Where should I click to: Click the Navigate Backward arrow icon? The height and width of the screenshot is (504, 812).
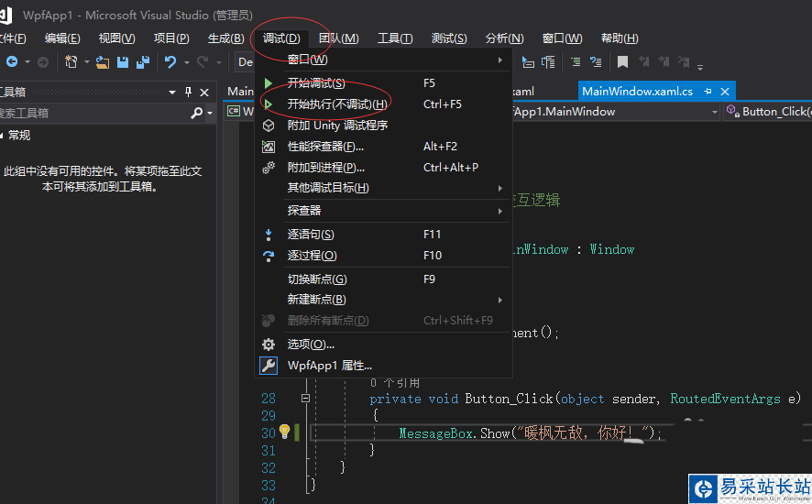pos(12,62)
